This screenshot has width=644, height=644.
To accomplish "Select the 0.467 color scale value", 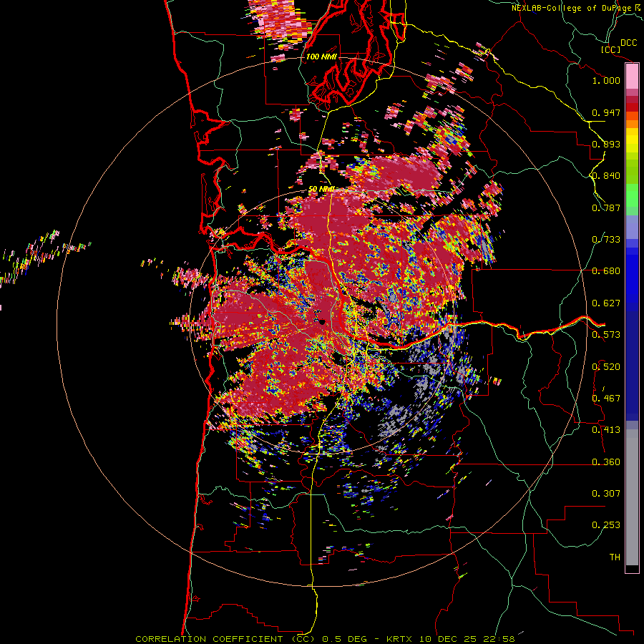I will point(606,399).
